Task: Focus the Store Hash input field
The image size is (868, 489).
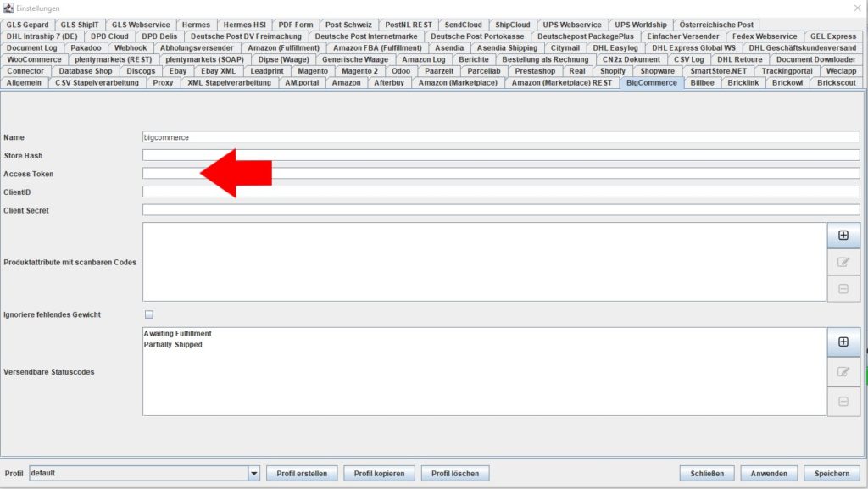Action: 501,155
